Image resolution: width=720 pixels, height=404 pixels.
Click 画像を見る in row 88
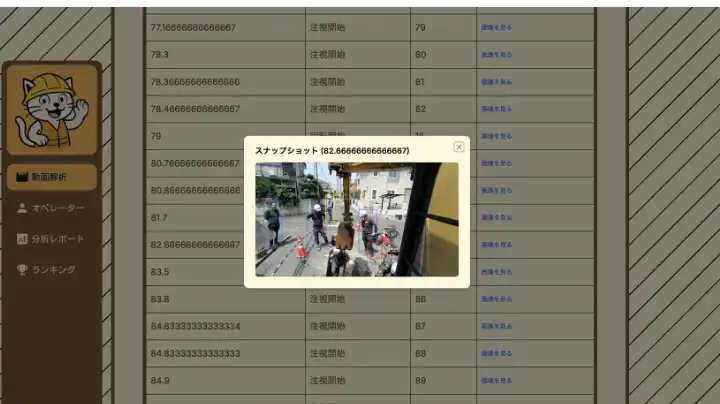(x=496, y=353)
